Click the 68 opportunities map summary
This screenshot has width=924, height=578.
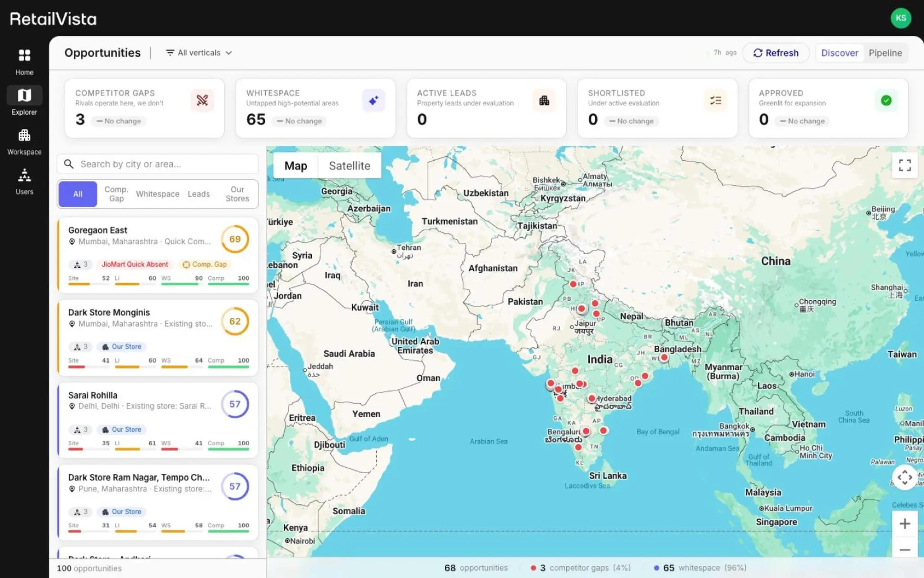[476, 568]
